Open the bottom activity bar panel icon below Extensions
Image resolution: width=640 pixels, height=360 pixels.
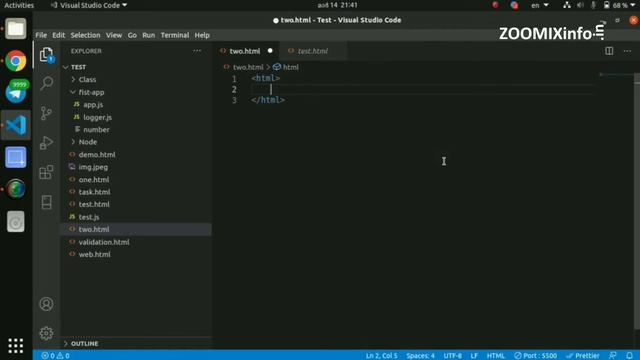tap(46, 202)
